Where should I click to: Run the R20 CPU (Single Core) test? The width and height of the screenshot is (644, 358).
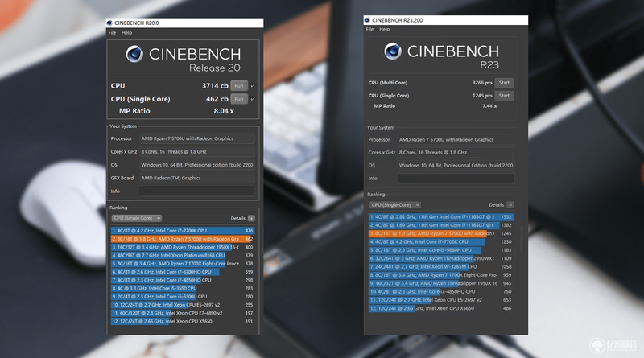239,99
